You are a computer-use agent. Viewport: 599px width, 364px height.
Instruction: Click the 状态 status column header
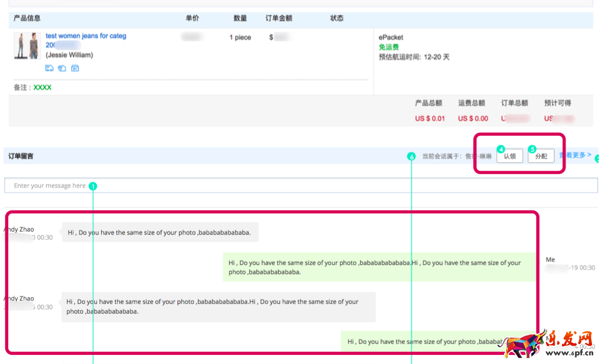coord(337,18)
